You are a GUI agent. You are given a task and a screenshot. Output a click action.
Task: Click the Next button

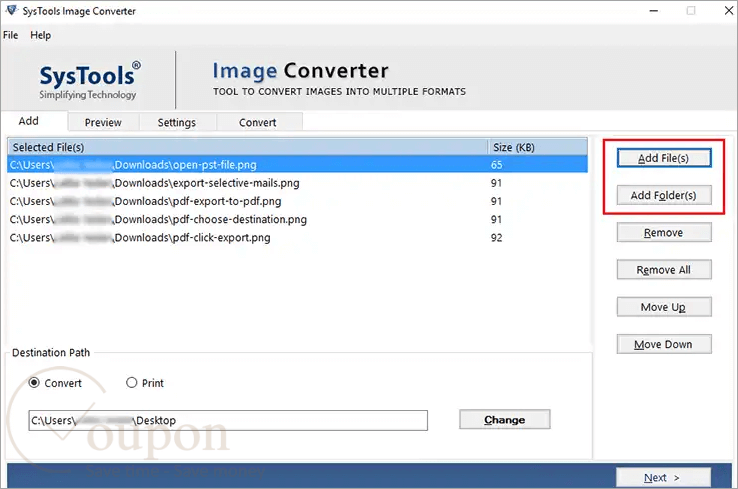point(663,478)
